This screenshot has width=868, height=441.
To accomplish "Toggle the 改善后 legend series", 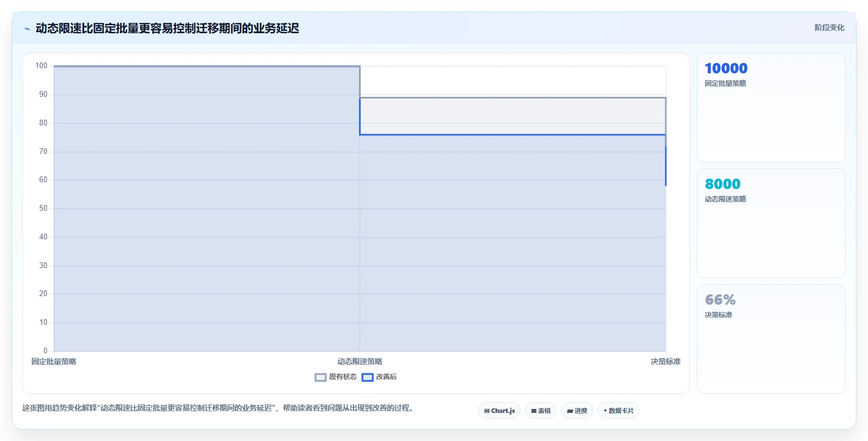I will click(379, 377).
